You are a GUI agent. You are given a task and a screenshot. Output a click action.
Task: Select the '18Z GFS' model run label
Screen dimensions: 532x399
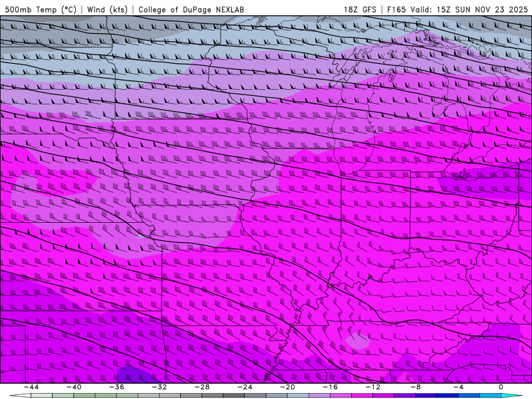click(360, 9)
